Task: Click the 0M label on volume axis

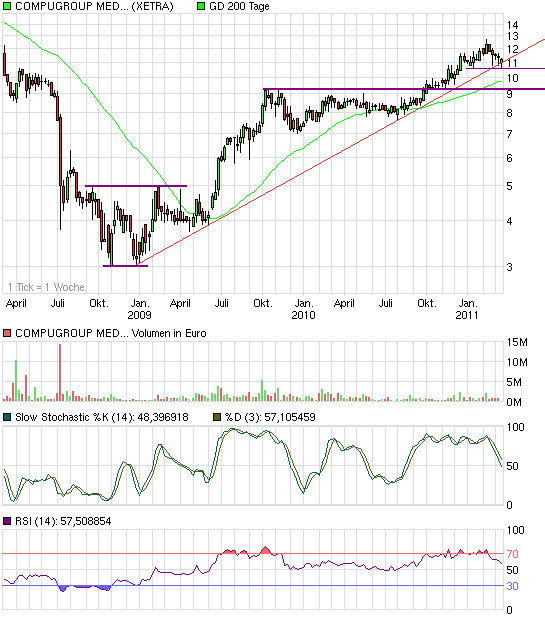Action: 514,402
